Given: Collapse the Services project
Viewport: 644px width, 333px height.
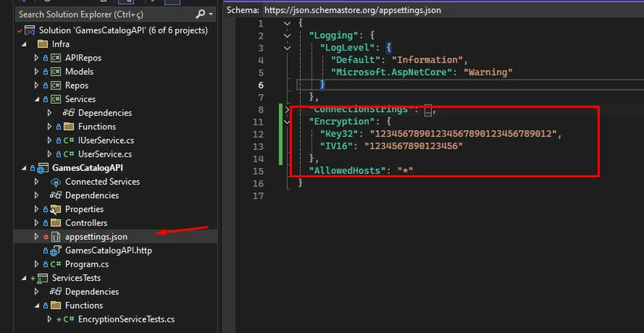Looking at the screenshot, I should click(x=36, y=99).
